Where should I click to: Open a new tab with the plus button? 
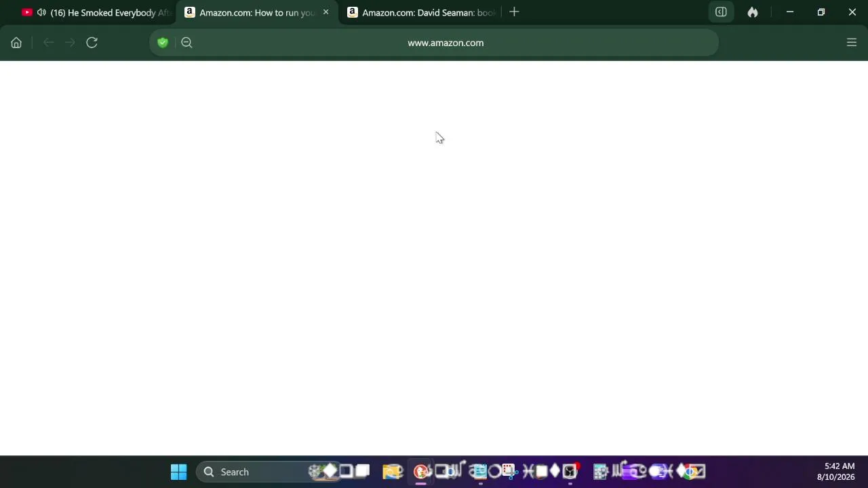click(514, 12)
